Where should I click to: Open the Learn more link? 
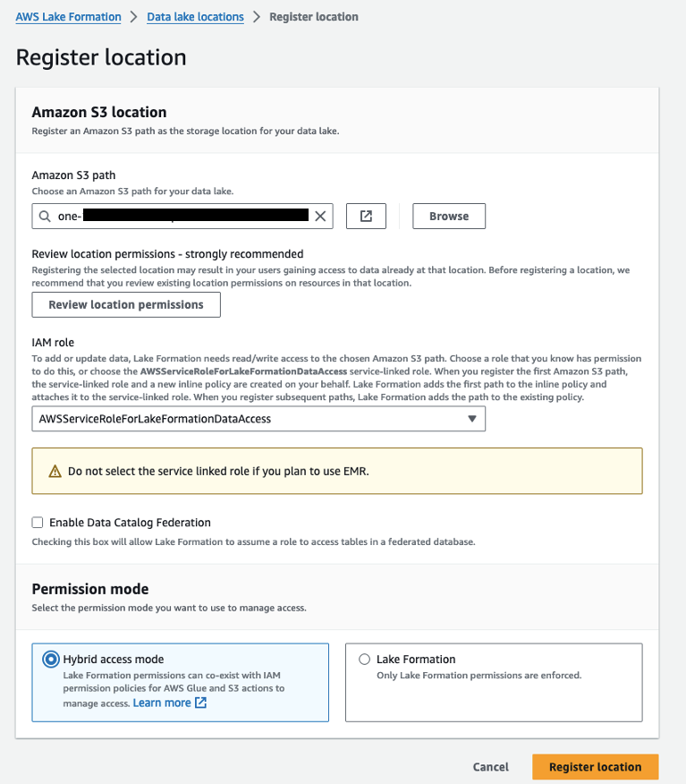tap(163, 703)
